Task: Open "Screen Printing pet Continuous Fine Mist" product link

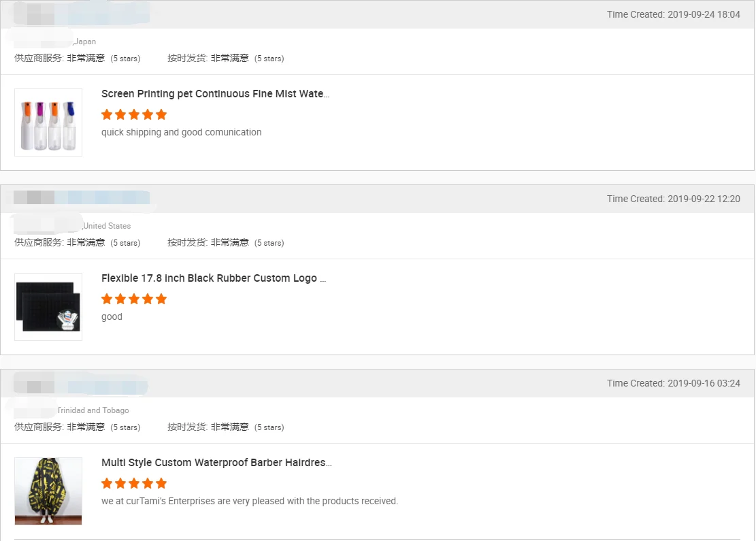Action: 215,94
